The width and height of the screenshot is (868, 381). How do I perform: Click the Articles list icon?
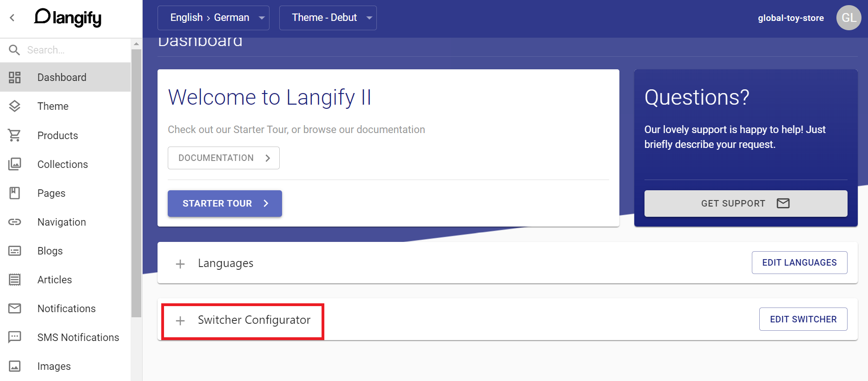click(14, 280)
